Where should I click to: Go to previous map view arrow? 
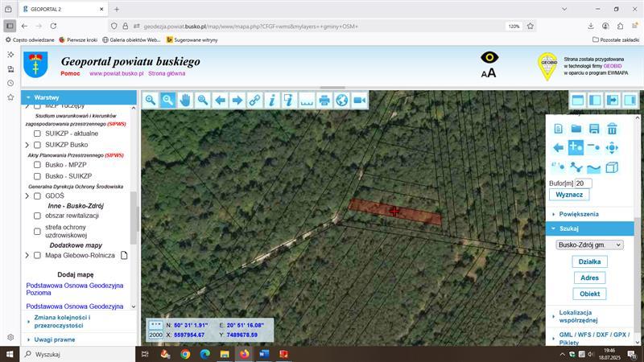point(220,100)
